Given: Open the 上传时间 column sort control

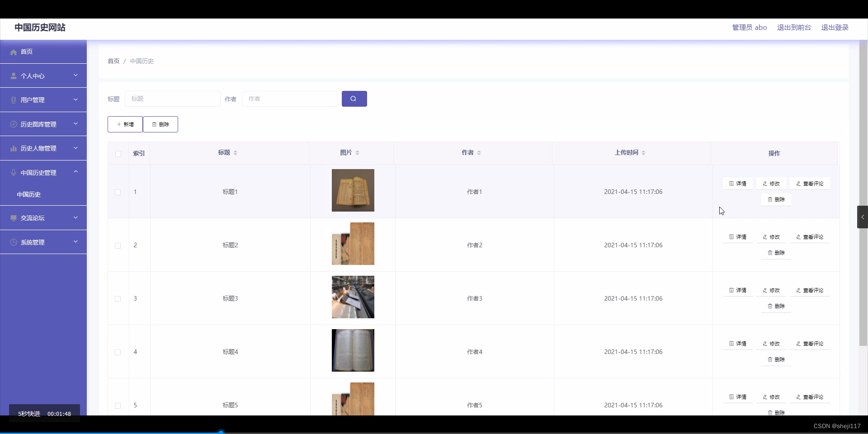Looking at the screenshot, I should 644,152.
